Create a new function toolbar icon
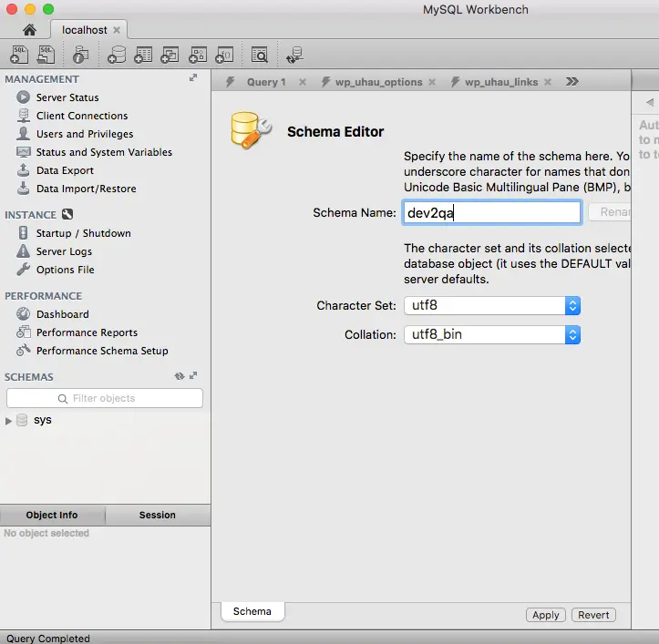The height and width of the screenshot is (644, 659). [x=224, y=55]
